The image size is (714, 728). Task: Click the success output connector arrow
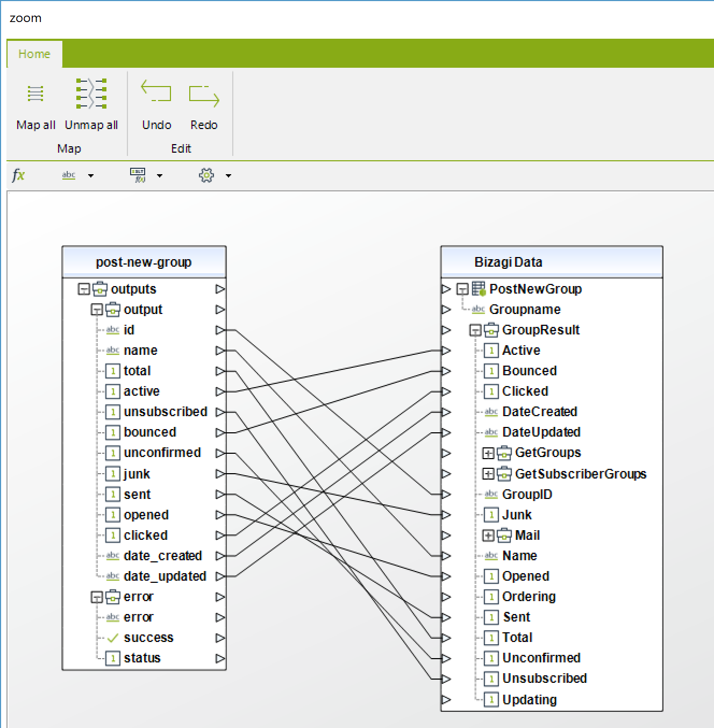(x=220, y=638)
